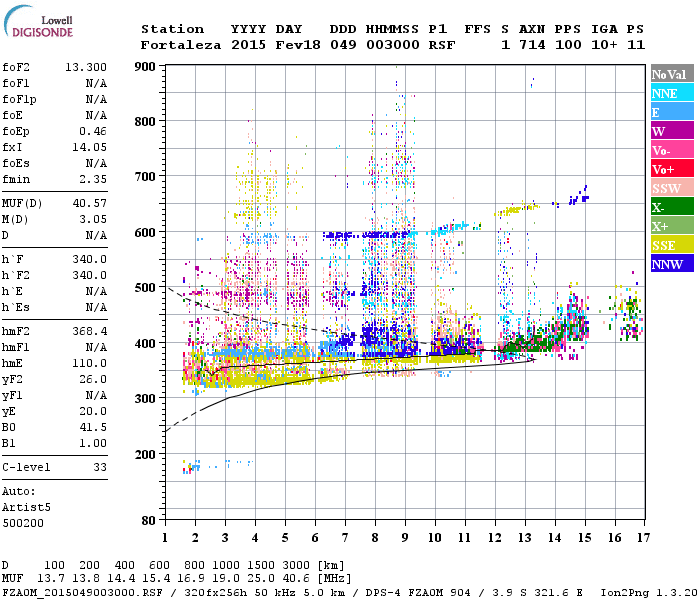Click the Artist5 auto-scaling label
Viewport: 700px width, 600px height.
click(x=26, y=508)
